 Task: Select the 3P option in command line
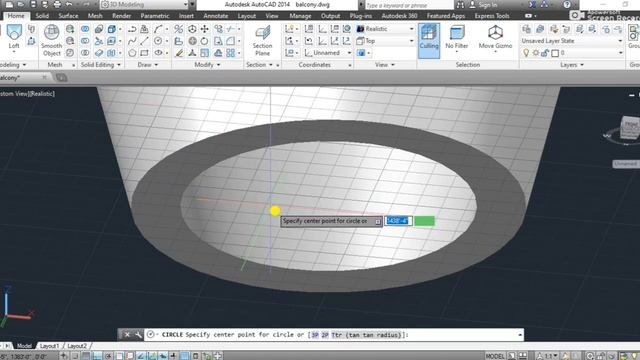[x=315, y=335]
